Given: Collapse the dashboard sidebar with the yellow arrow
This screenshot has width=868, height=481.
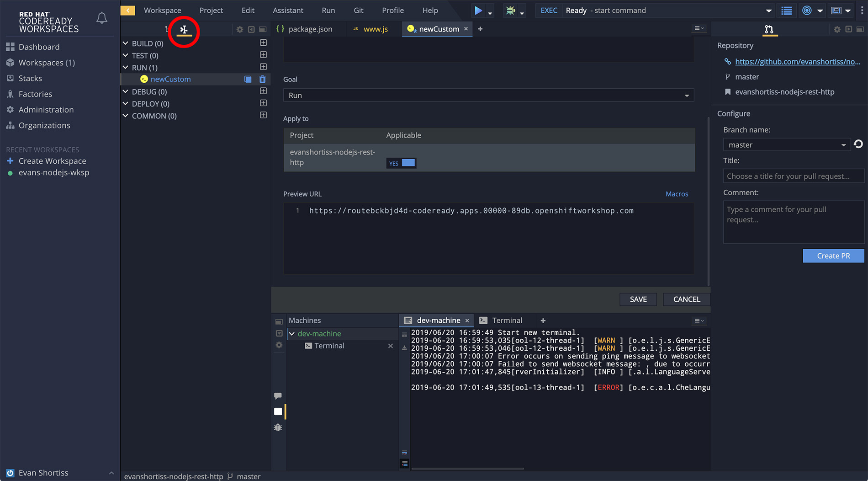Looking at the screenshot, I should [x=127, y=10].
